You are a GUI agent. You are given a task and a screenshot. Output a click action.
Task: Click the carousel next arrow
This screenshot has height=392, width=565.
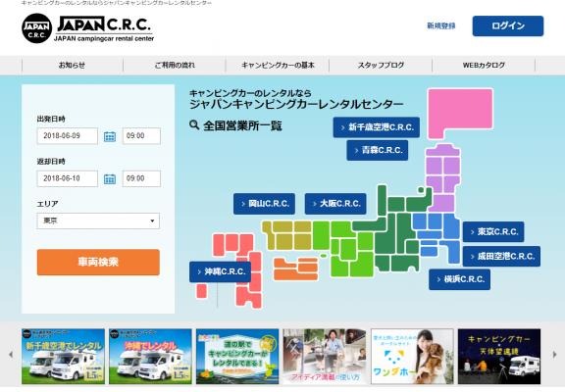[x=554, y=355]
